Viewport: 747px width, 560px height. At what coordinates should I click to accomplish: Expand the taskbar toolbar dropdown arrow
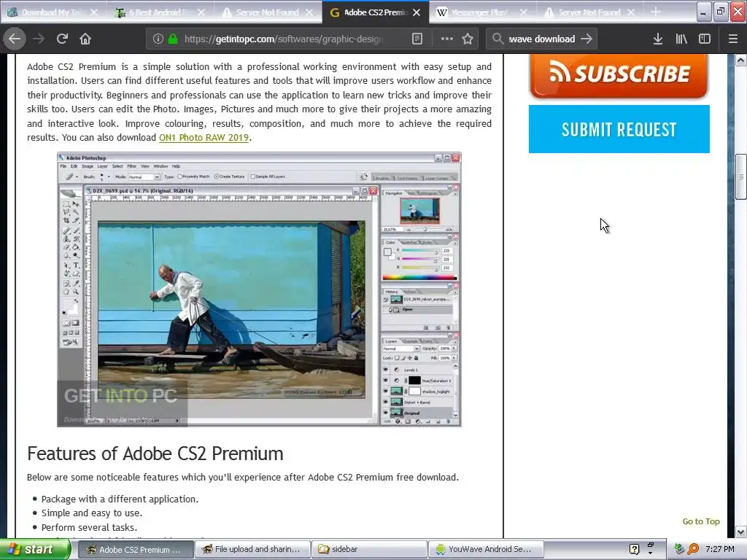pos(650,553)
